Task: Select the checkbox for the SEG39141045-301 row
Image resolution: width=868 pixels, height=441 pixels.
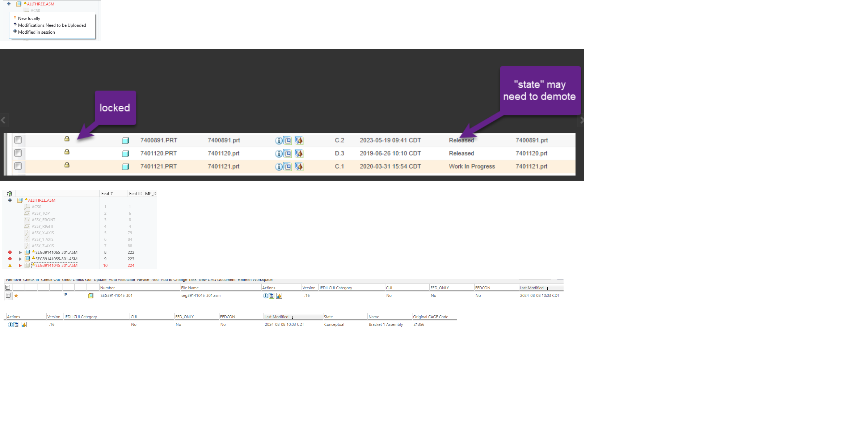Action: 8,295
